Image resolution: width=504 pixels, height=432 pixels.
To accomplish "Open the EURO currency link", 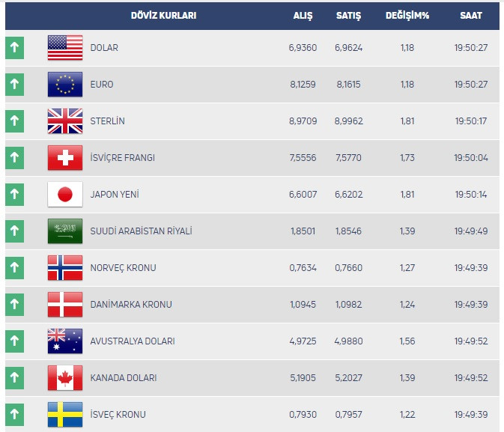I will [101, 85].
